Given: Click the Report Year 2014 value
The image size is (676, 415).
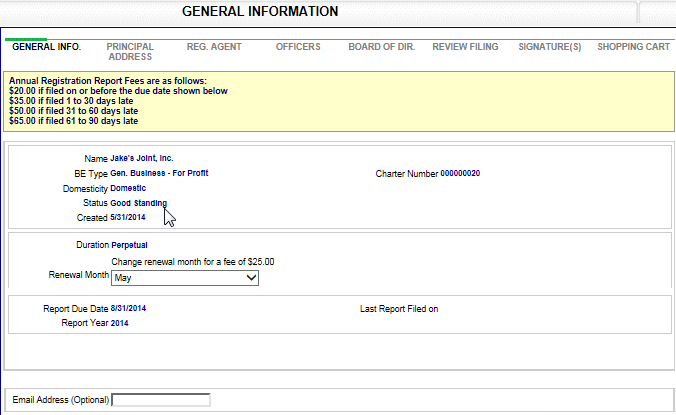Looking at the screenshot, I should point(119,323).
